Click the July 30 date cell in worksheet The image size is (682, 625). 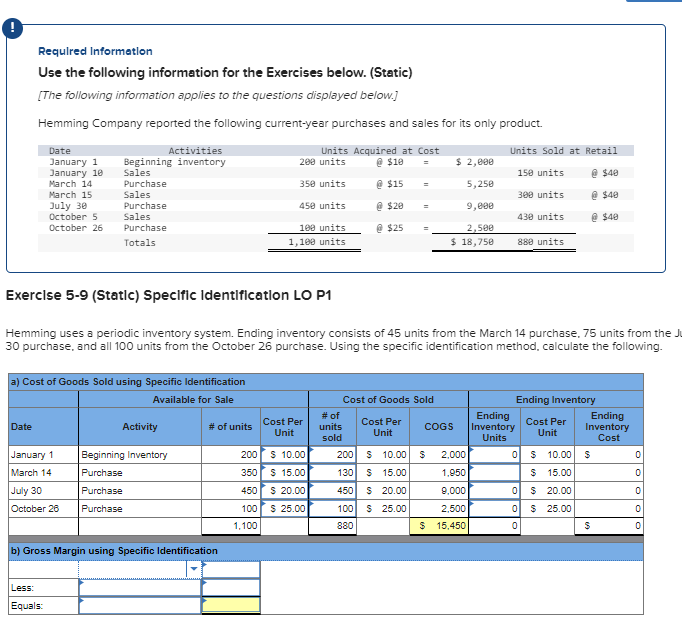coord(43,491)
